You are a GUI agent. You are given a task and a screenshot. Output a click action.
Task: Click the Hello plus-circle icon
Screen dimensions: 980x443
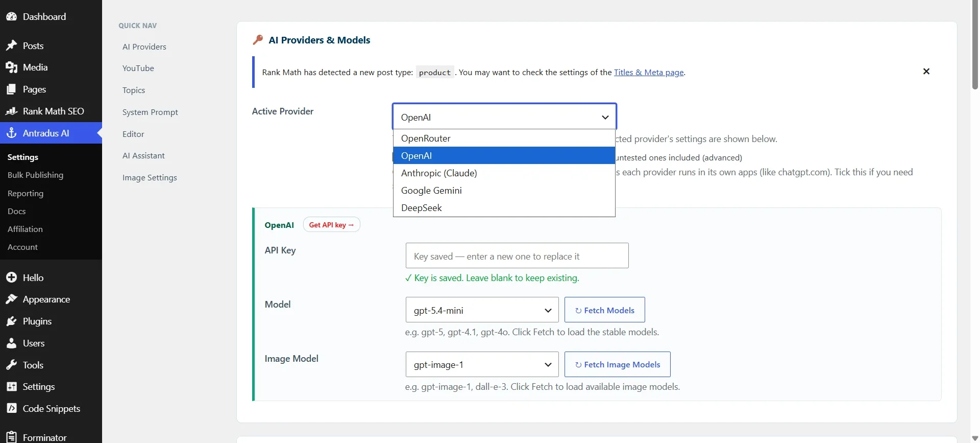click(11, 277)
